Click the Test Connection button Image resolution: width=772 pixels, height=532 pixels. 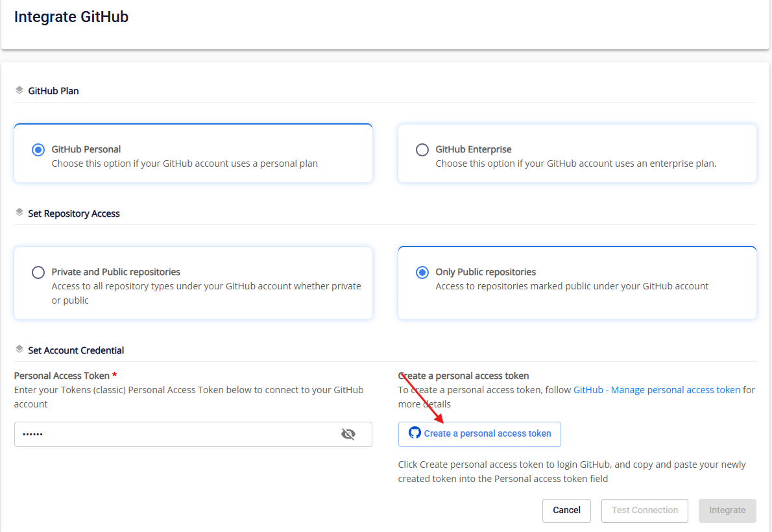coord(645,510)
